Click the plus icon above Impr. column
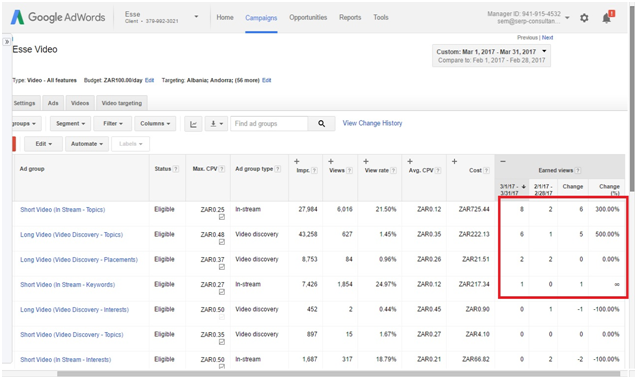 297,161
